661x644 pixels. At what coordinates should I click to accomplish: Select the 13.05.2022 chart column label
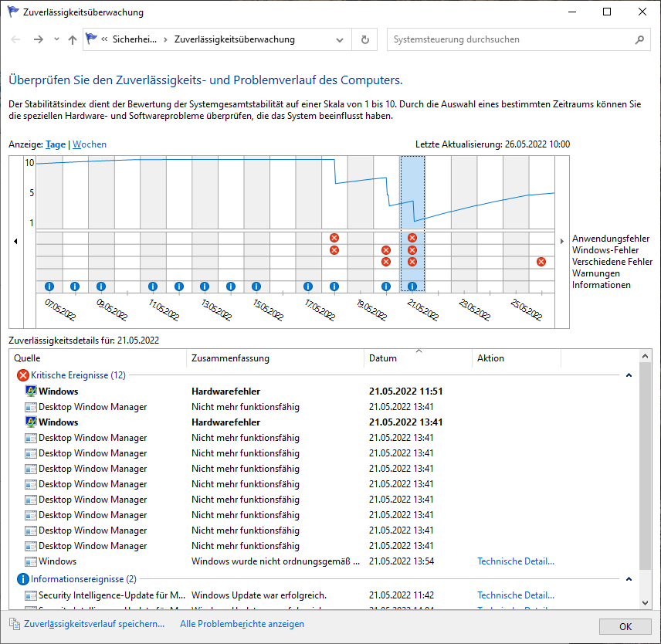pos(216,310)
